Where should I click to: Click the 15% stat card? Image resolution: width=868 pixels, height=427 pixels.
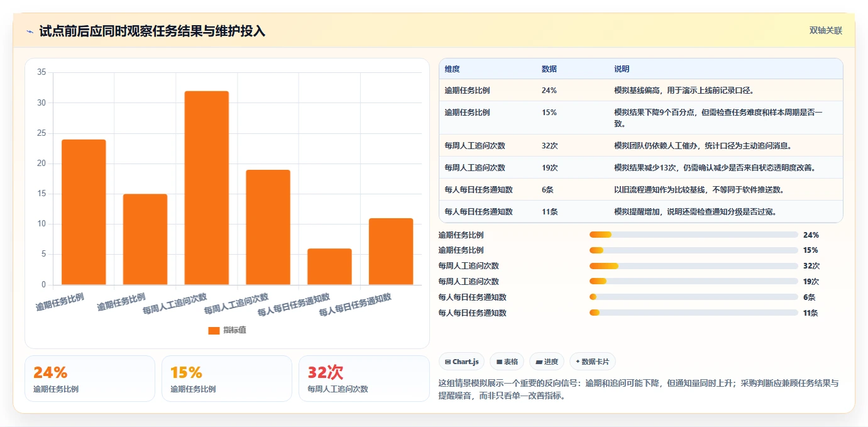[227, 379]
